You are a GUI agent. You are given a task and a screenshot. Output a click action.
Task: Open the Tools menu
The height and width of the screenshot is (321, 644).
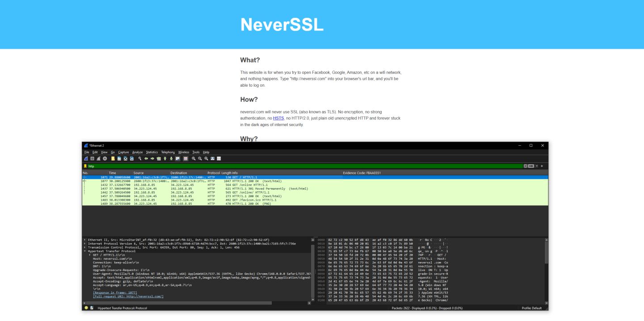(196, 152)
